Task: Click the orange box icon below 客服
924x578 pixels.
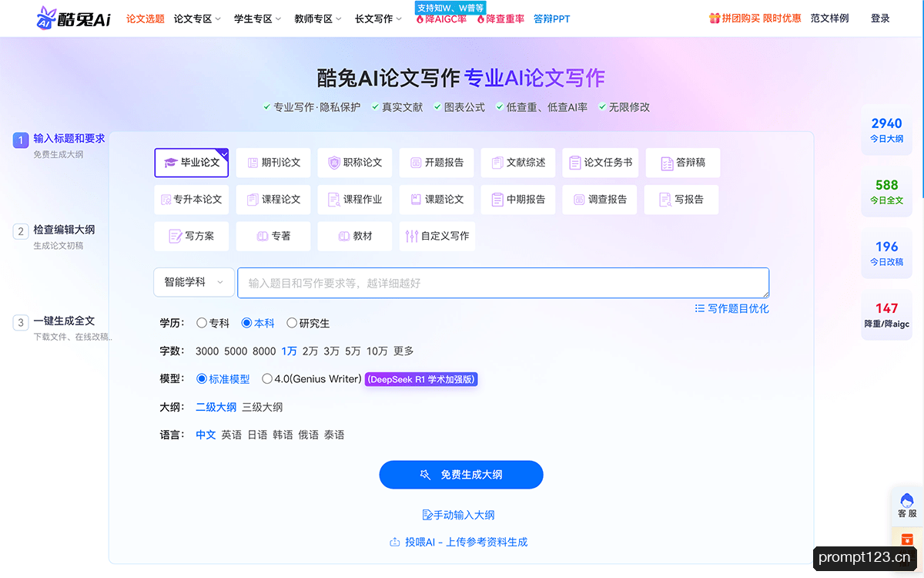Action: tap(907, 539)
